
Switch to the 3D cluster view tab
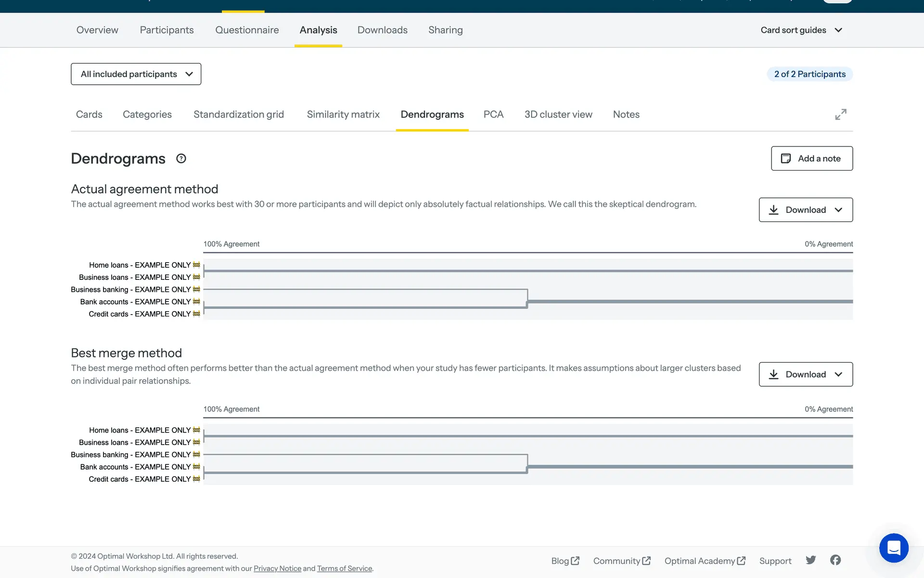pyautogui.click(x=558, y=115)
